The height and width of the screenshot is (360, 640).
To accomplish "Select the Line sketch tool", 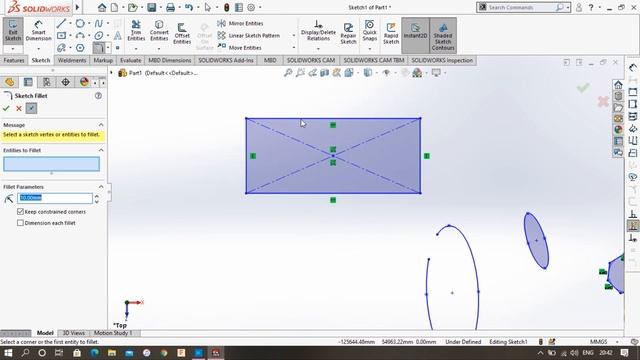I will [61, 23].
